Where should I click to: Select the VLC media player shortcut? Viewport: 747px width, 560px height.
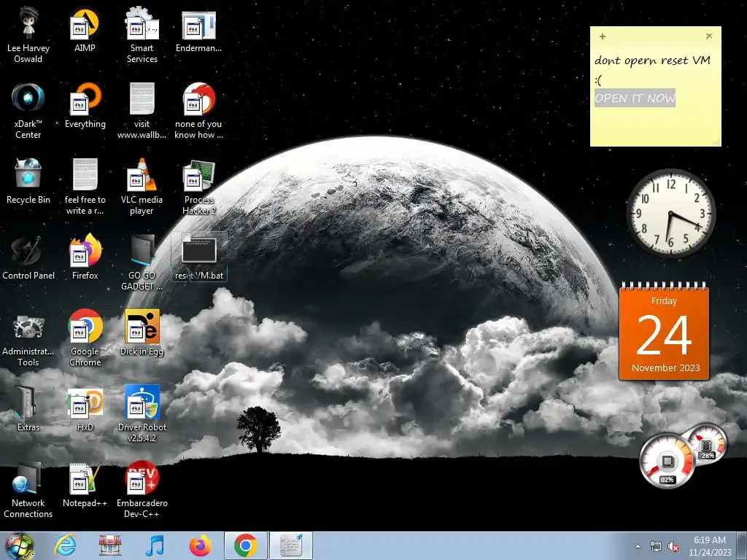[142, 187]
